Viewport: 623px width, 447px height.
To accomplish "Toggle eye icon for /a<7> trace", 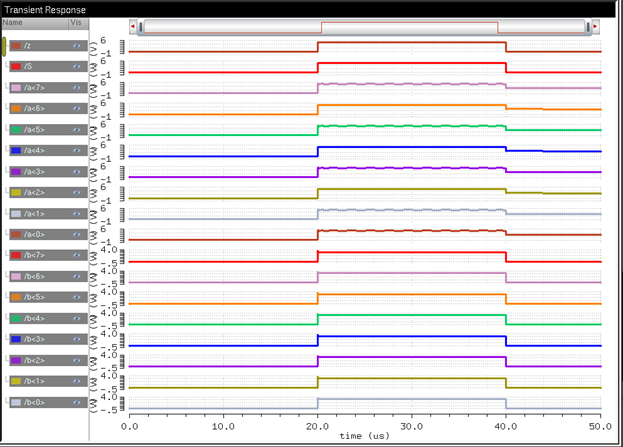I will click(x=76, y=88).
